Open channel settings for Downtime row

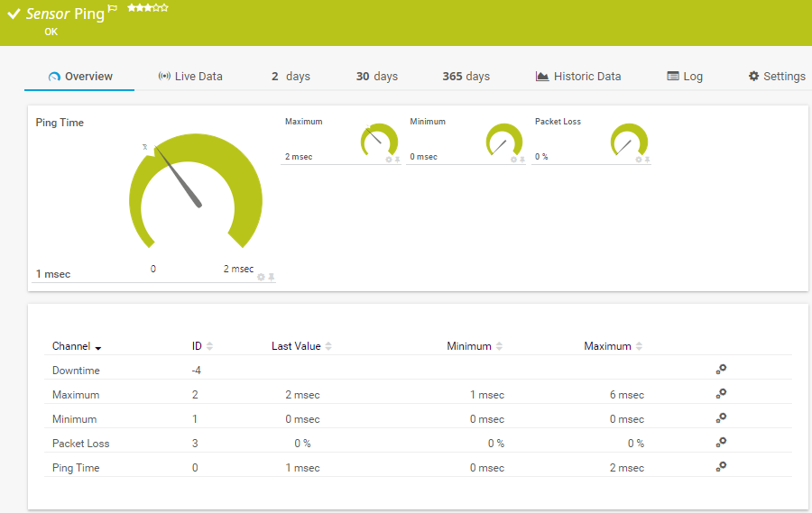coord(720,370)
